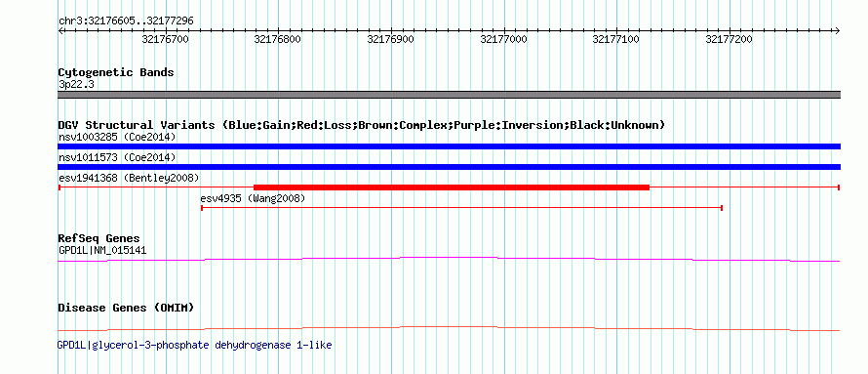Open nsv1011573 (Coe2014) variant label
The image size is (868, 374).
(x=117, y=158)
